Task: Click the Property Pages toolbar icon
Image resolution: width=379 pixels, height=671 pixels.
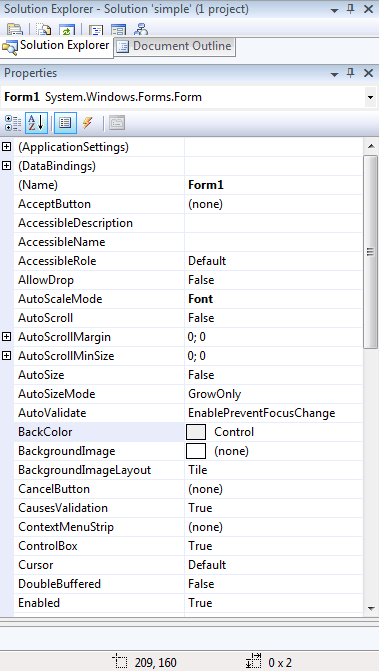Action: click(x=117, y=123)
